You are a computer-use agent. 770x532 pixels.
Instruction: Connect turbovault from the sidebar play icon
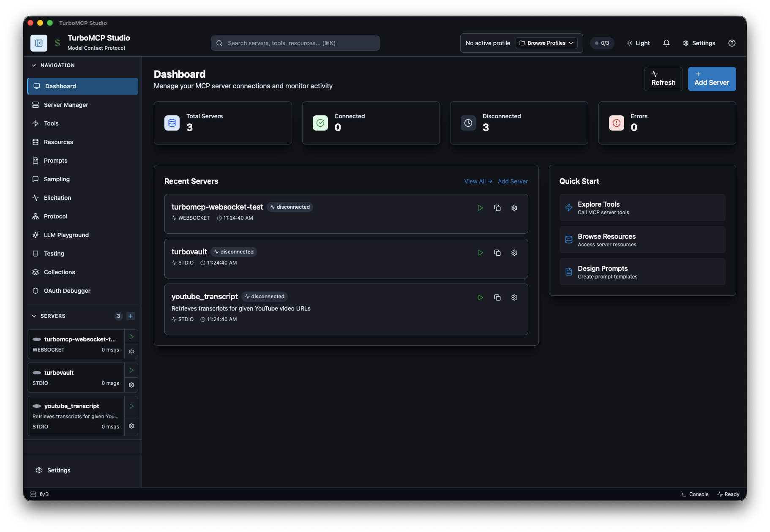(131, 370)
